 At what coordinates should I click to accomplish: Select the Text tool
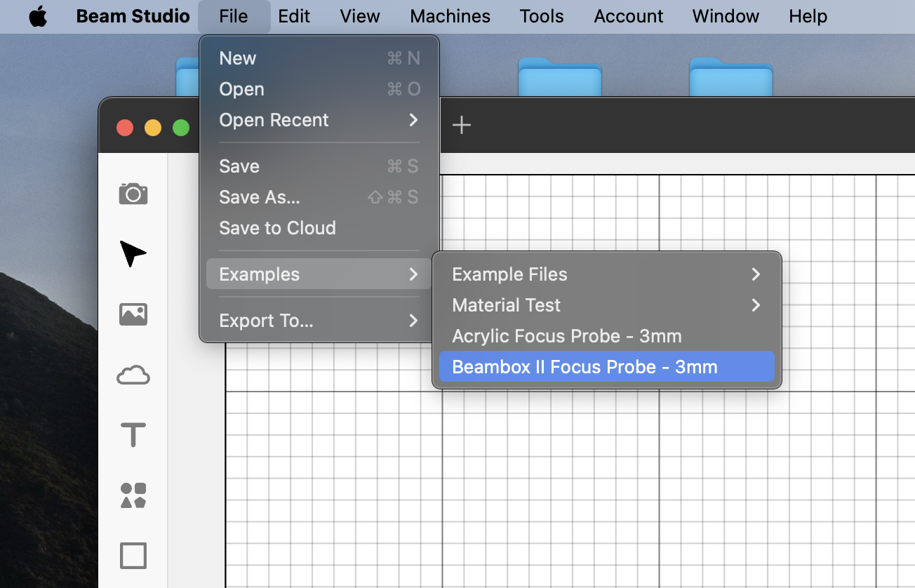pos(133,435)
